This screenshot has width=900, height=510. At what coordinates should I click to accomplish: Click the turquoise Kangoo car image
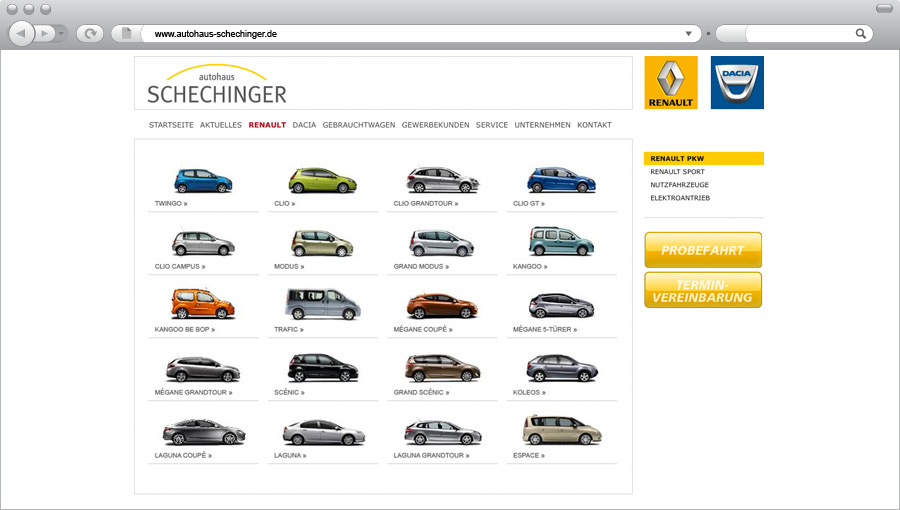coord(561,241)
